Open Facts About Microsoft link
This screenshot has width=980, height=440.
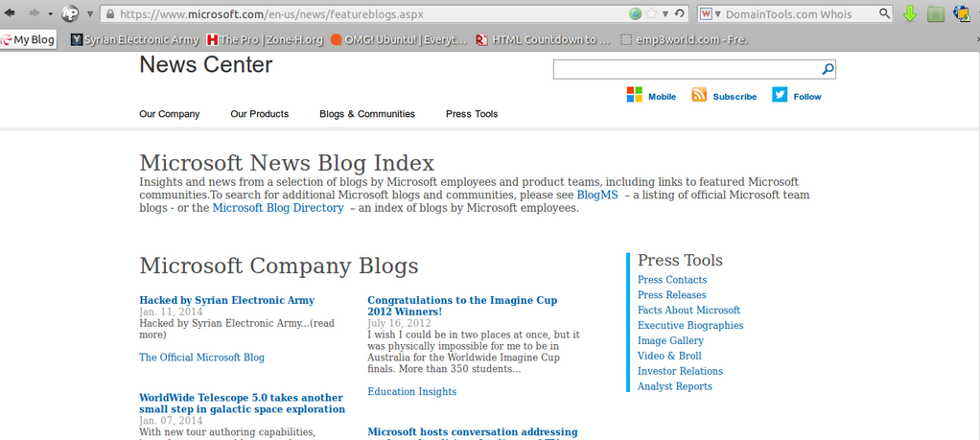coord(688,310)
